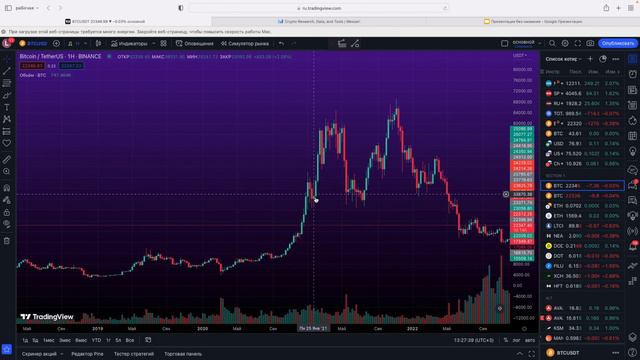Open the patterns tool in left toolbar
The width and height of the screenshot is (640, 360).
7,119
